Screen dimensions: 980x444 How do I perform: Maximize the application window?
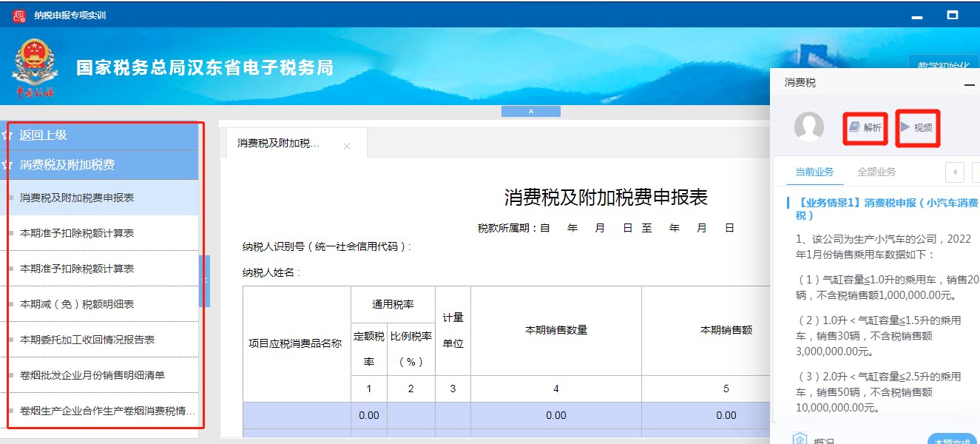[x=953, y=15]
